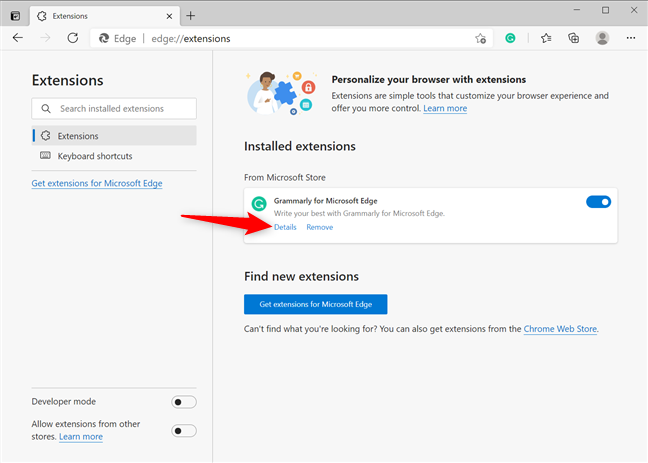The height and width of the screenshot is (463, 648).
Task: Follow the Learn more link about extensions
Action: click(x=445, y=108)
